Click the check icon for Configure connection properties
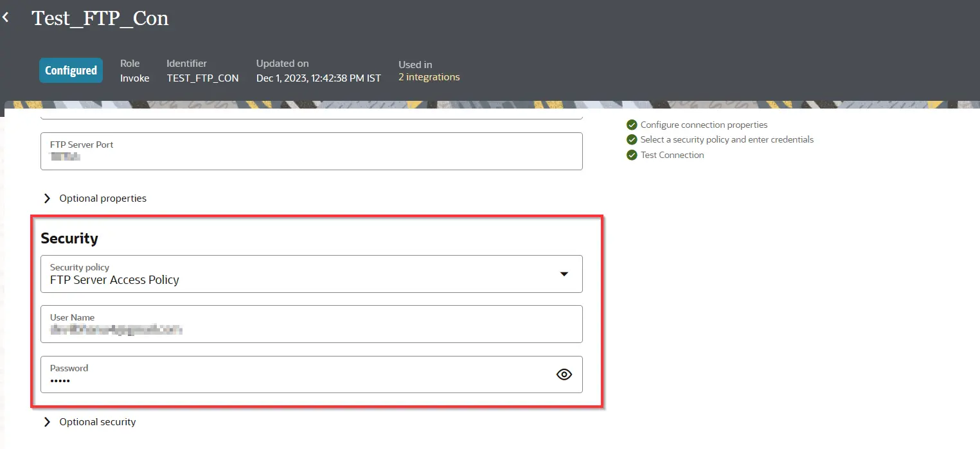This screenshot has height=449, width=980. 632,125
